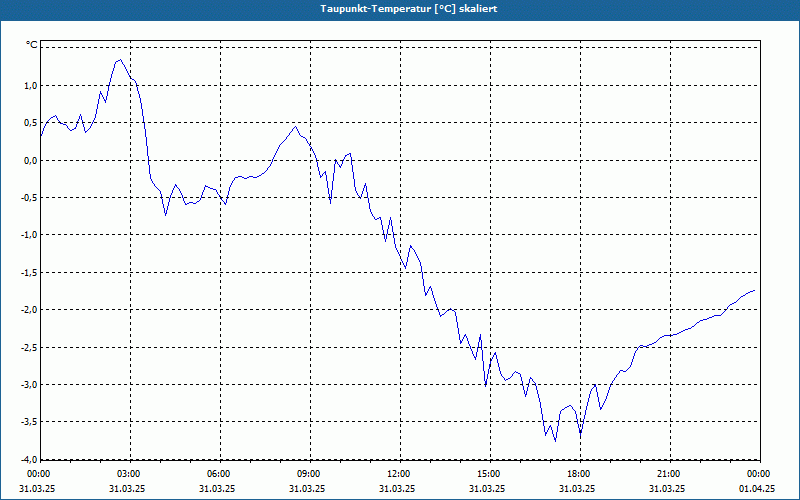
Task: Click the '06:00' time label
Action: (x=218, y=474)
